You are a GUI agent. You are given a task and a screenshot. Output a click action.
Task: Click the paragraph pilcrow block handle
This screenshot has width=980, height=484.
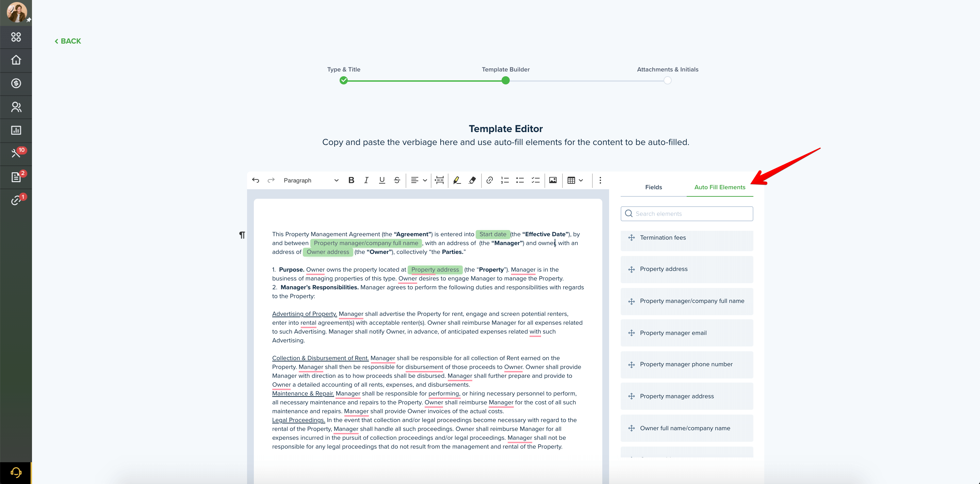pos(242,235)
